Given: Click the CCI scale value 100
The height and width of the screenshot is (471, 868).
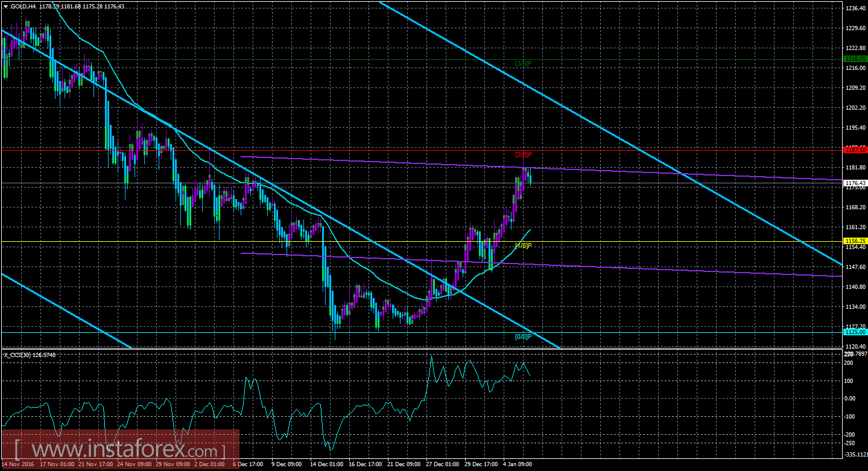Looking at the screenshot, I should coord(848,381).
